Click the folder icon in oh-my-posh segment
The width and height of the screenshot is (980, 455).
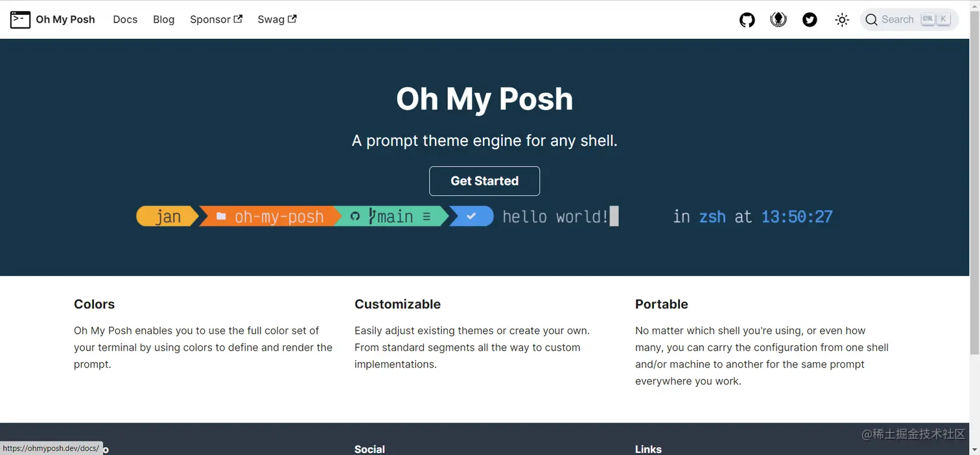click(221, 216)
